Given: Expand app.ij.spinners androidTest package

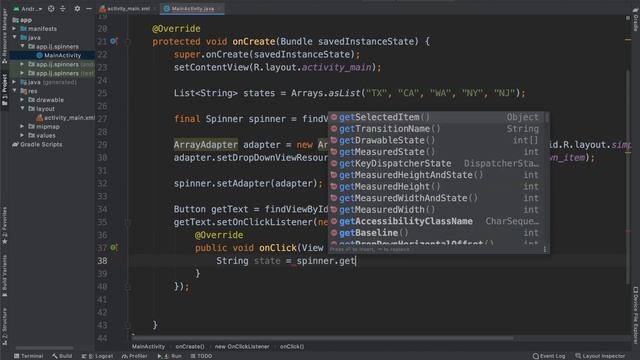Looking at the screenshot, I should [x=22, y=64].
